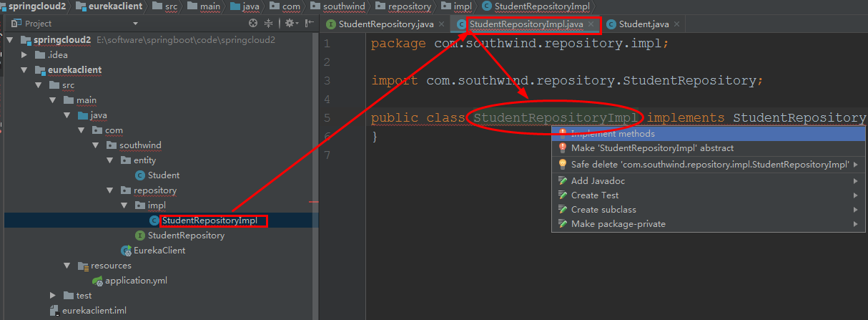Open submenu arrow for Create subclass

pos(856,210)
